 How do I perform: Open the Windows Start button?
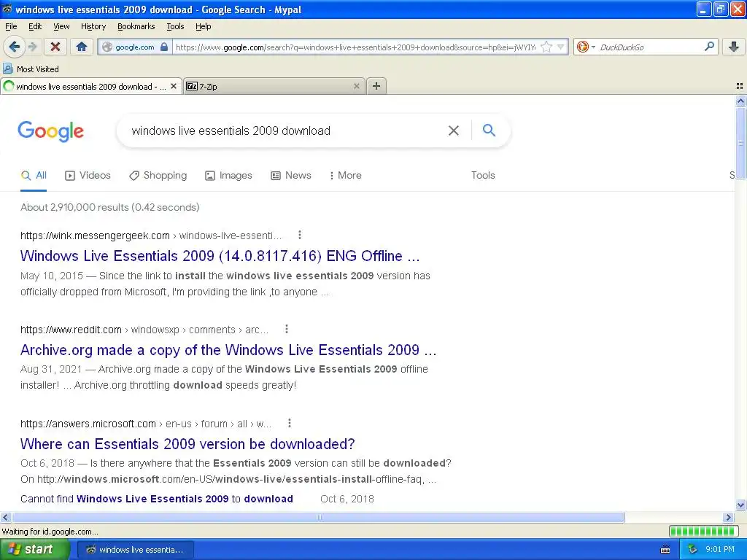[34, 549]
